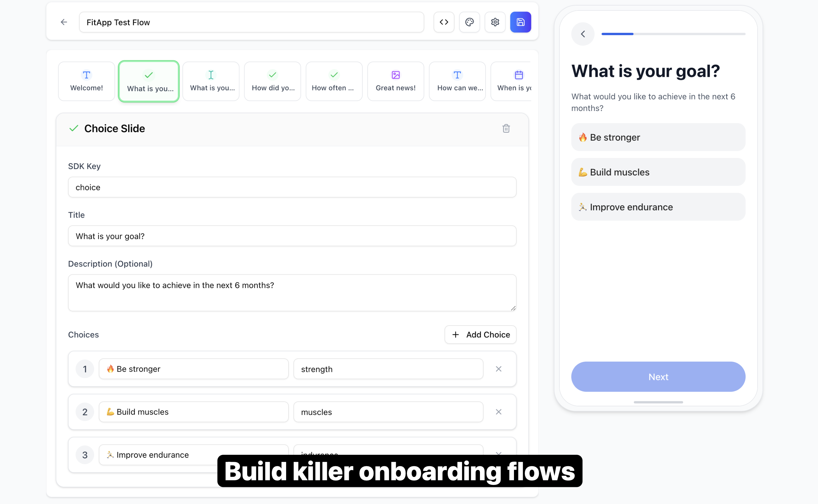Click Next in the phone preview
Image resolution: width=818 pixels, height=504 pixels.
click(658, 377)
